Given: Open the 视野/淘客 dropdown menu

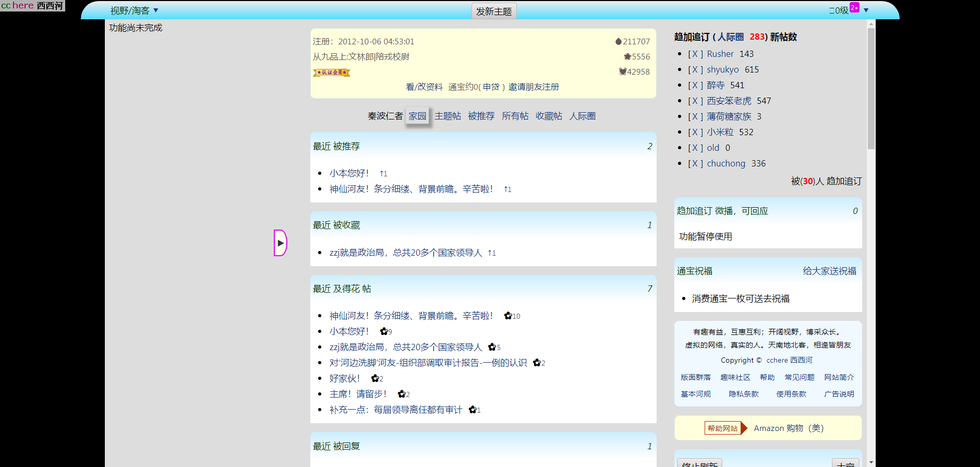Looking at the screenshot, I should (x=134, y=10).
